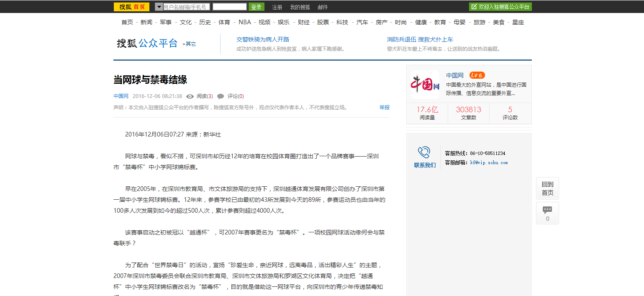This screenshot has height=296, width=644.
Task: Open 中国网 profile name in sidebar
Action: [455, 75]
